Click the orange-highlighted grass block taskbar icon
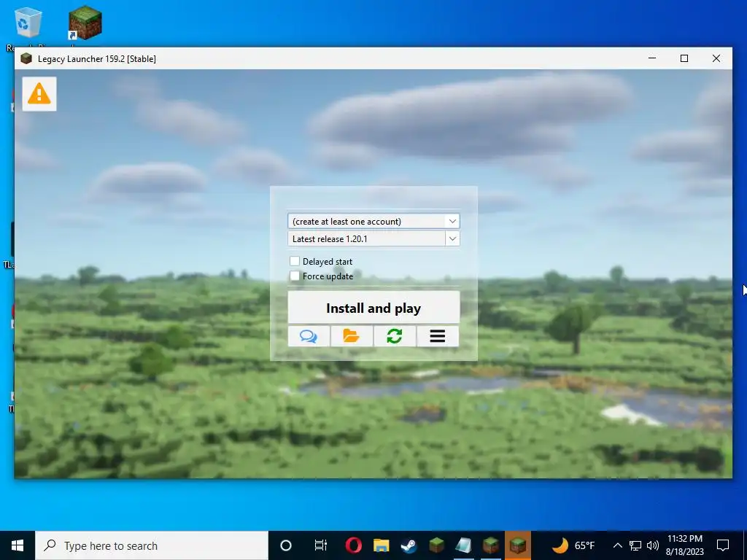This screenshot has width=747, height=560. 518,545
